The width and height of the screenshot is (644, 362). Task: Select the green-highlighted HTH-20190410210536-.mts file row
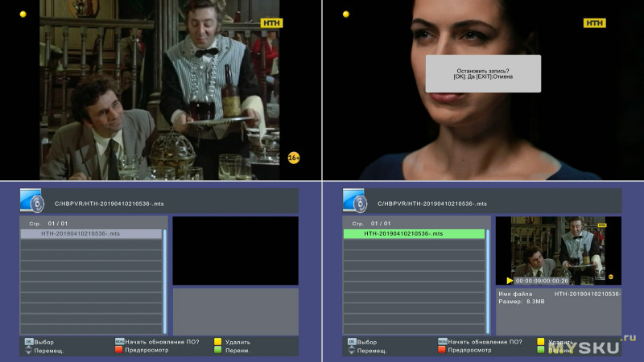tap(414, 233)
